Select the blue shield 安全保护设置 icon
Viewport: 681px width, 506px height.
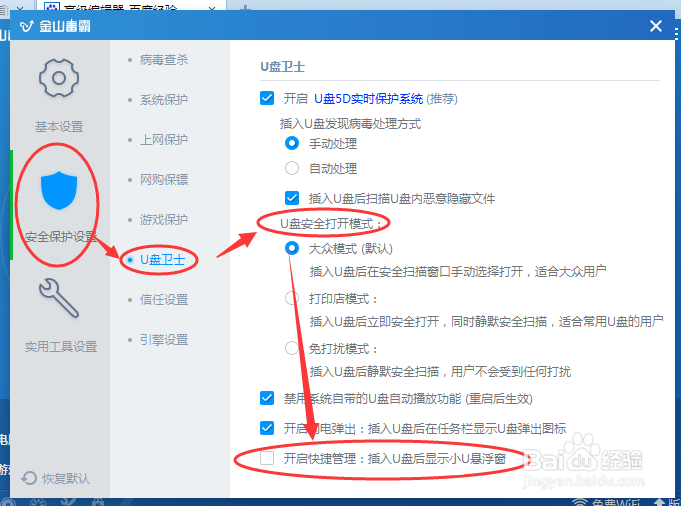tap(59, 190)
